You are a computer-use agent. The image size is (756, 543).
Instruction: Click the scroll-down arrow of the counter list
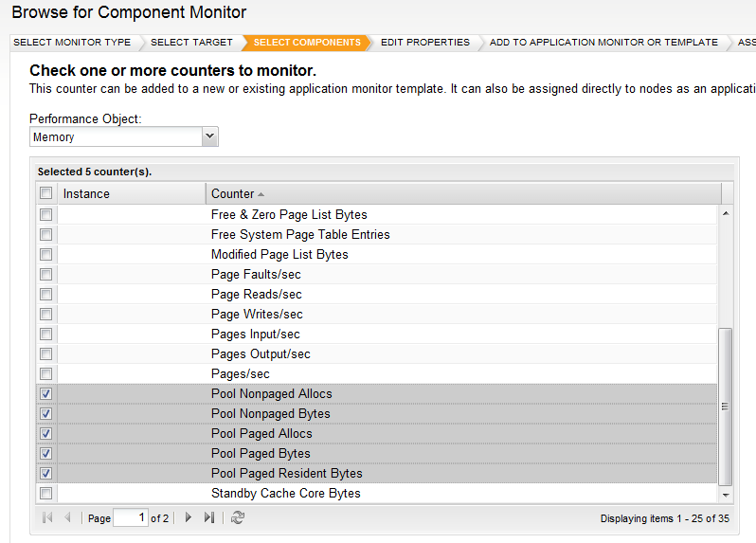(x=727, y=495)
